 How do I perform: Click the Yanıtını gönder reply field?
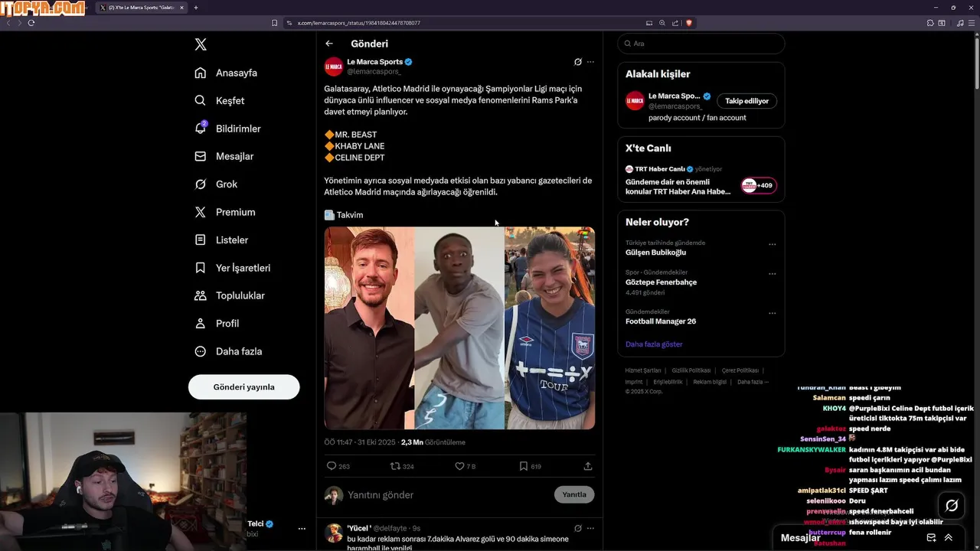pos(448,495)
